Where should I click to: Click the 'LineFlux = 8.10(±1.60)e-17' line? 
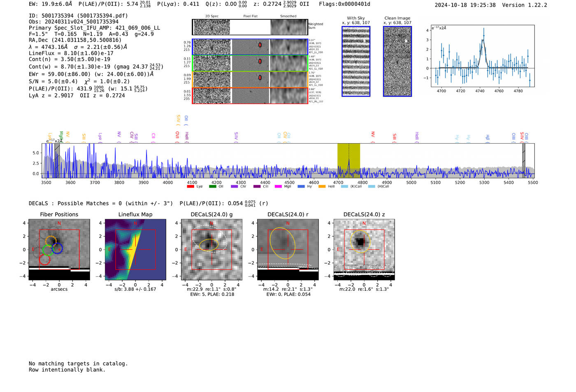[x=71, y=53]
